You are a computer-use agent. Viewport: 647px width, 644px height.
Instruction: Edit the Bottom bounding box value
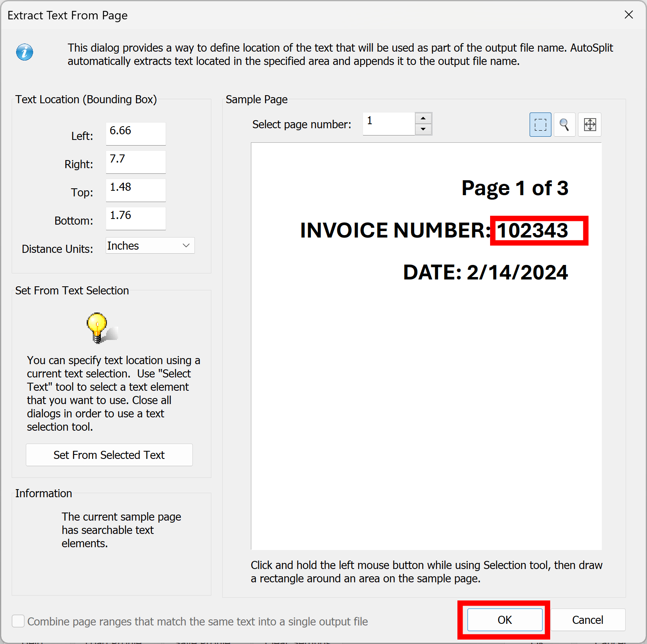tap(136, 218)
